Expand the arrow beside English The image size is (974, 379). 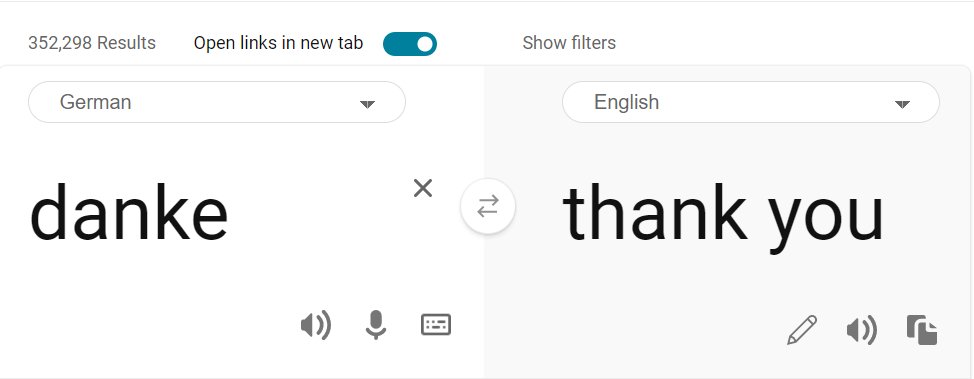click(x=902, y=104)
